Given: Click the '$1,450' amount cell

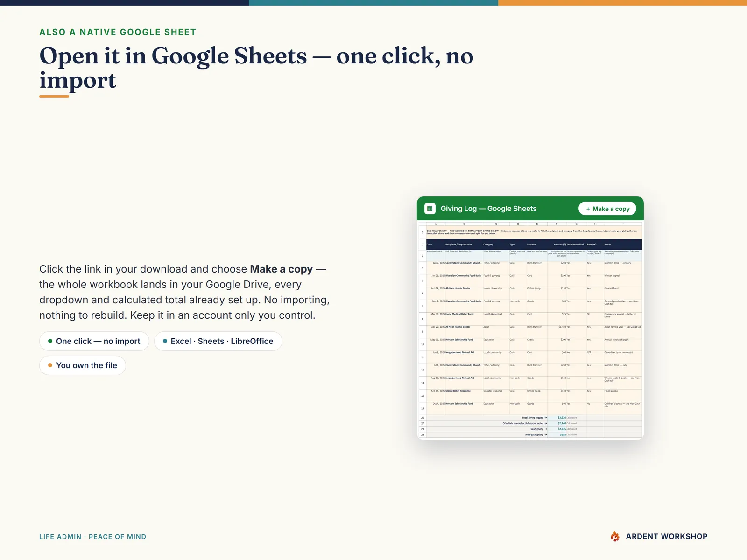Looking at the screenshot, I should tap(557, 331).
